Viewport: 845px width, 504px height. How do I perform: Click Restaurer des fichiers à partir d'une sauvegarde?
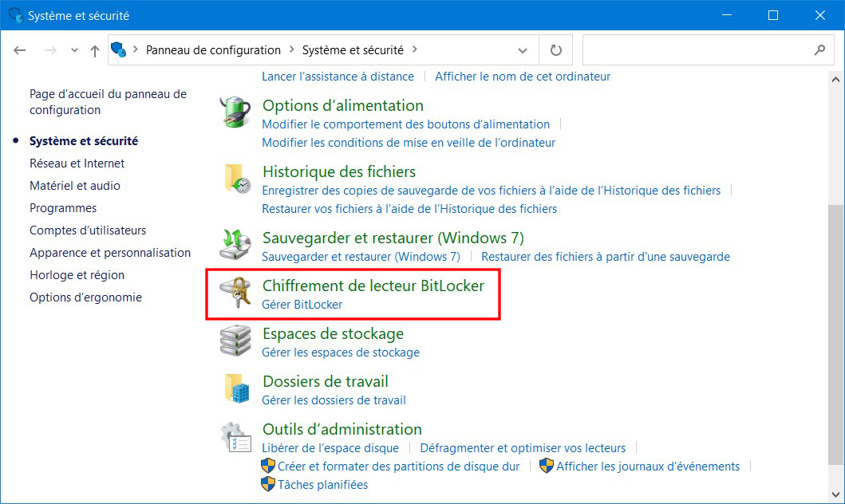(x=606, y=257)
